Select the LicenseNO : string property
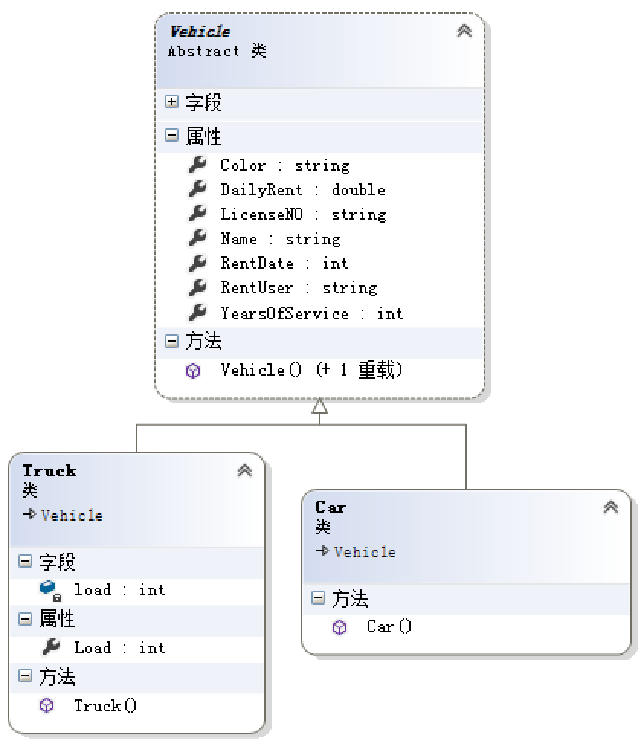Screen dimensions: 642x743 302,214
